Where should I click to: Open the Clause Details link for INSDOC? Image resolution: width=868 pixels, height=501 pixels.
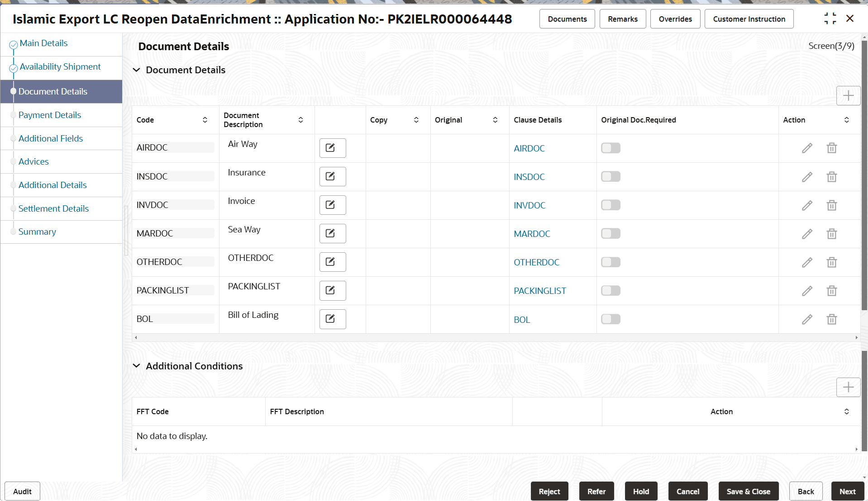(529, 176)
